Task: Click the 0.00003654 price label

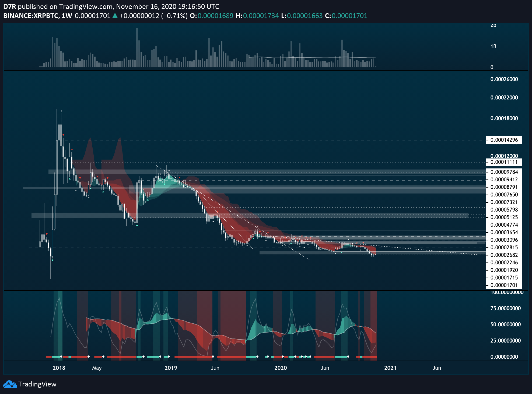Action: coord(504,232)
